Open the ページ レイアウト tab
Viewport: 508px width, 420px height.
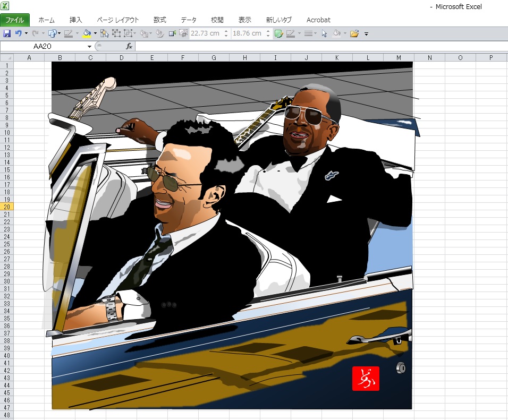(x=118, y=20)
